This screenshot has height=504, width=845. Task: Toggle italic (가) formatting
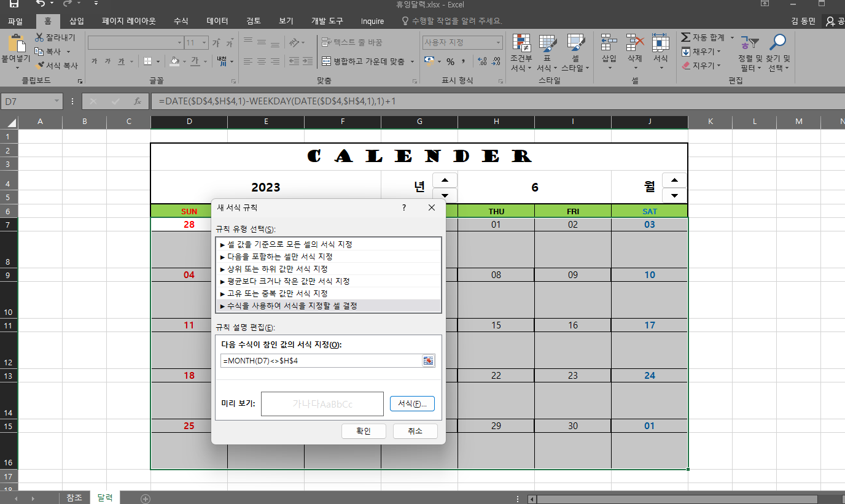coord(107,61)
